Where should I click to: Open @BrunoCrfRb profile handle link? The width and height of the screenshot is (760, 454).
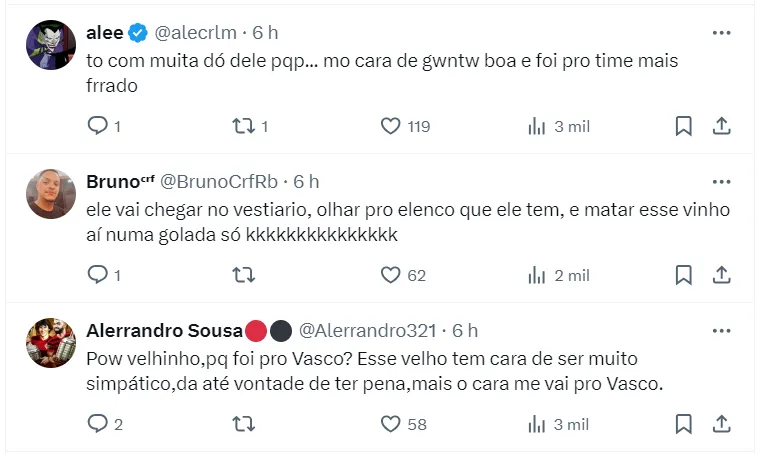click(x=219, y=182)
